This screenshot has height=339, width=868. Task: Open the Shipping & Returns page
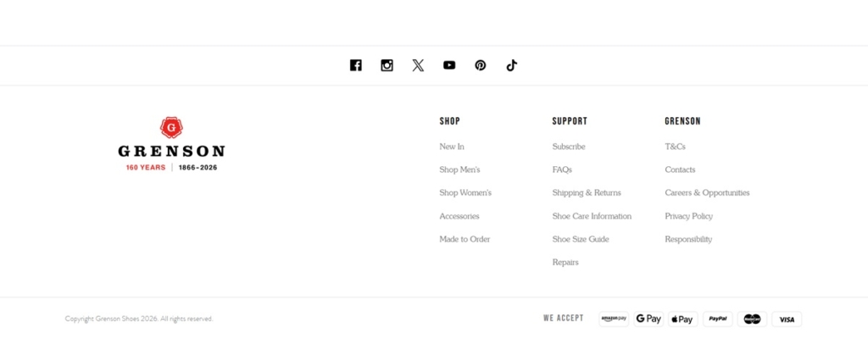pos(587,192)
